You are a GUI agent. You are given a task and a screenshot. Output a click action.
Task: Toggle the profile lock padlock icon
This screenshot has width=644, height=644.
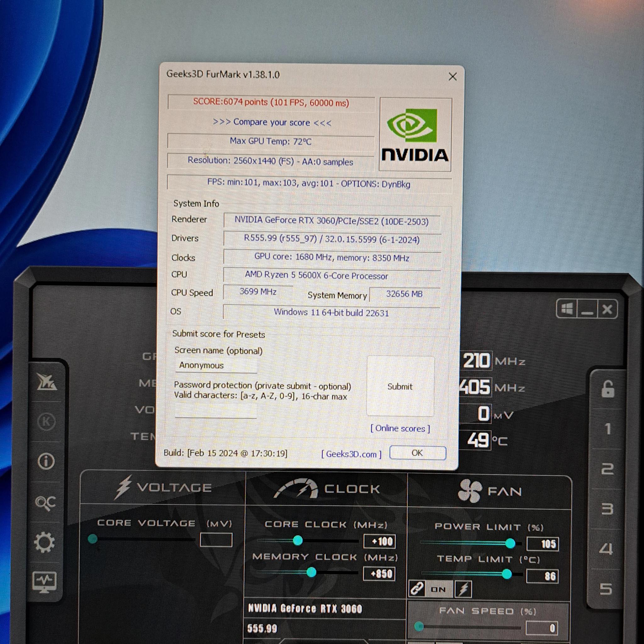(608, 389)
